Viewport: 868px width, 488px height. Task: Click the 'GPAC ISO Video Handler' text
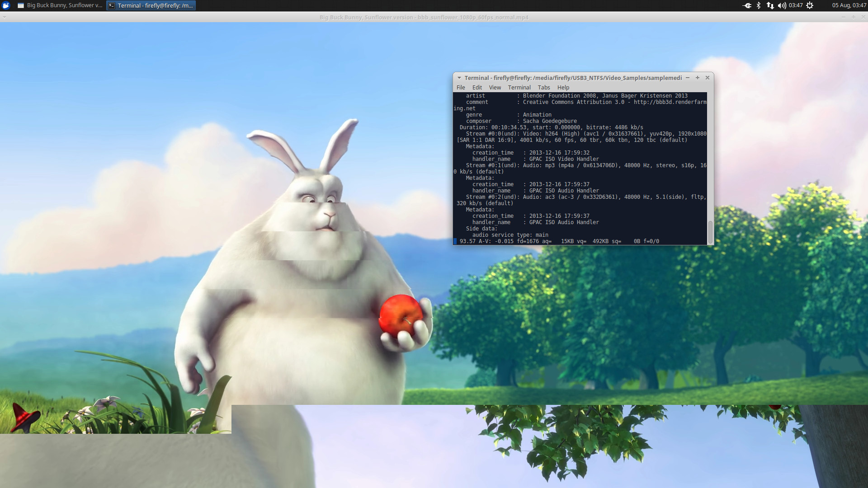pyautogui.click(x=564, y=159)
